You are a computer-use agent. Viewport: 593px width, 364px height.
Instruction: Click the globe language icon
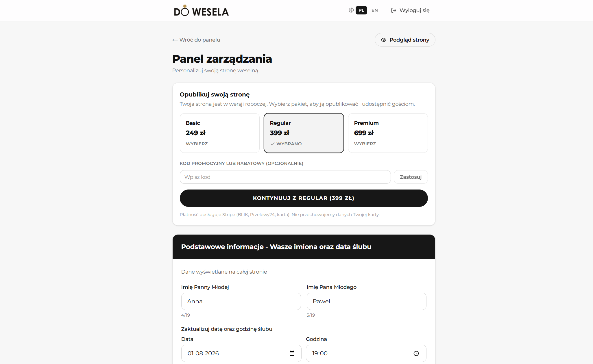[x=351, y=10]
